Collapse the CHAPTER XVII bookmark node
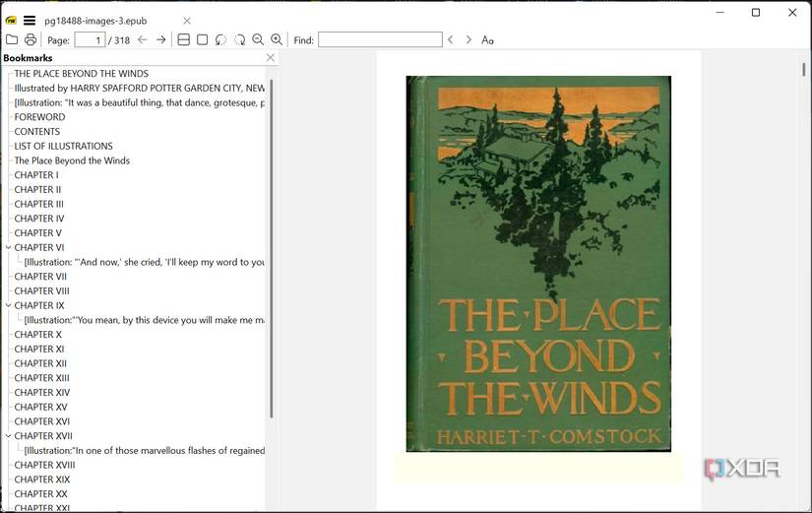Viewport: 812px width, 513px height. [8, 436]
